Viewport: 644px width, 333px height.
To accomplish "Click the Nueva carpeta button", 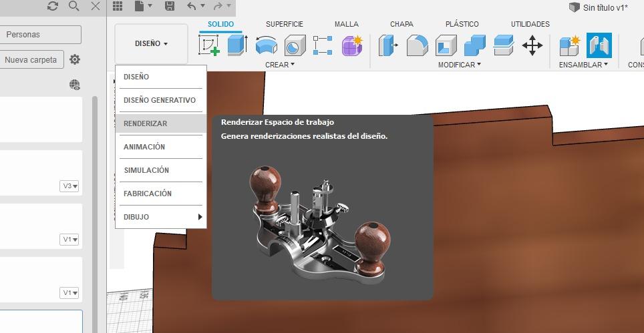I will pyautogui.click(x=32, y=60).
